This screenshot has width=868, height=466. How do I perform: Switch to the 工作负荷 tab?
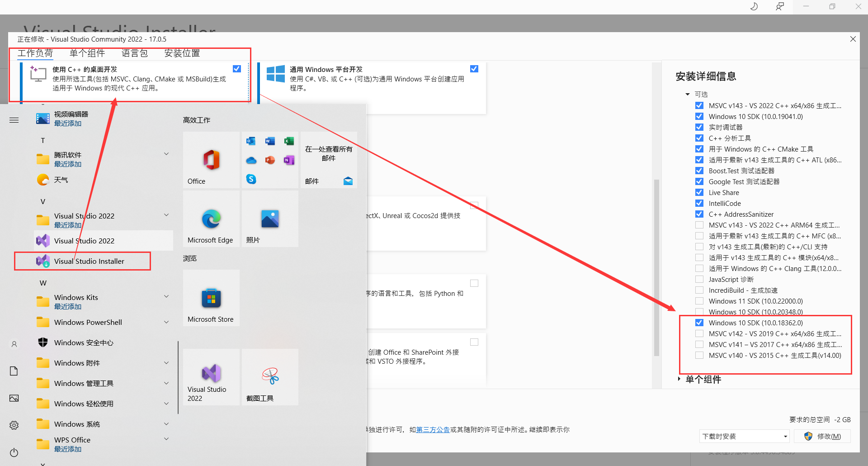pyautogui.click(x=35, y=53)
